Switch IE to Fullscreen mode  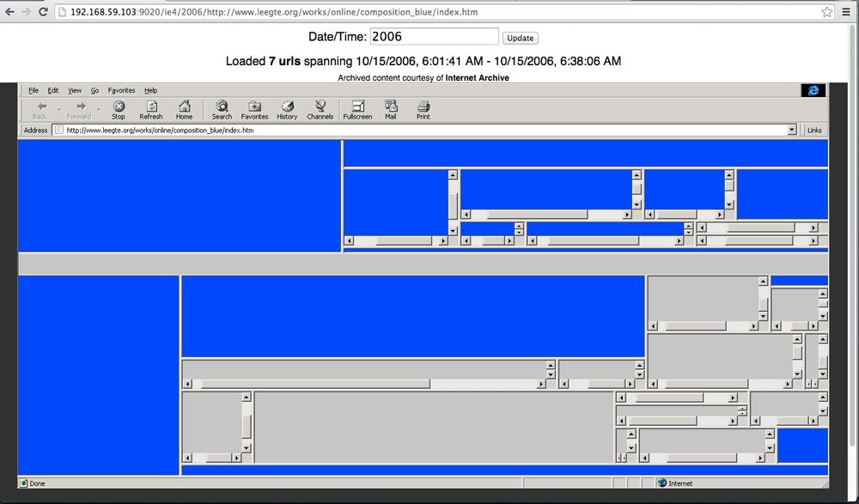coord(357,110)
